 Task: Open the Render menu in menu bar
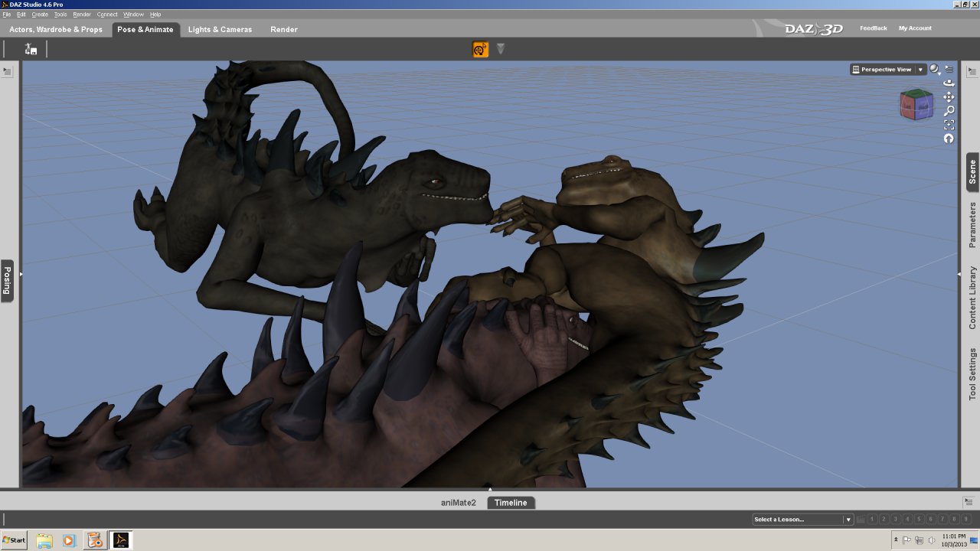(82, 15)
